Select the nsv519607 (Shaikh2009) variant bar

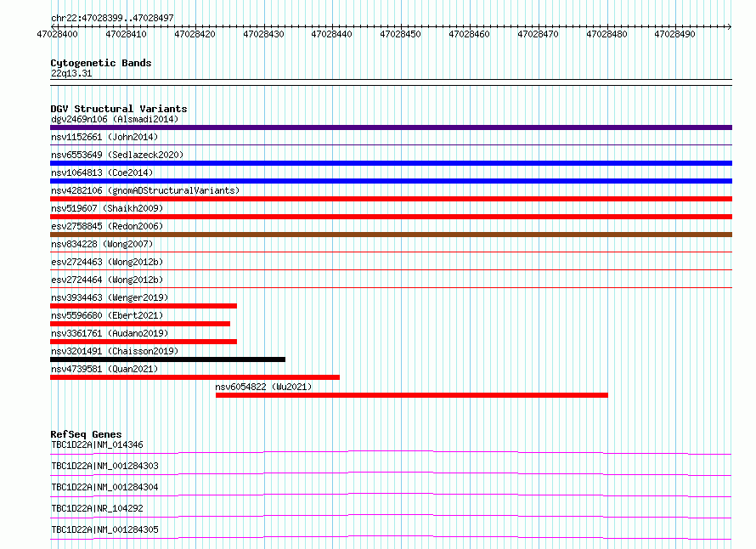tap(391, 217)
